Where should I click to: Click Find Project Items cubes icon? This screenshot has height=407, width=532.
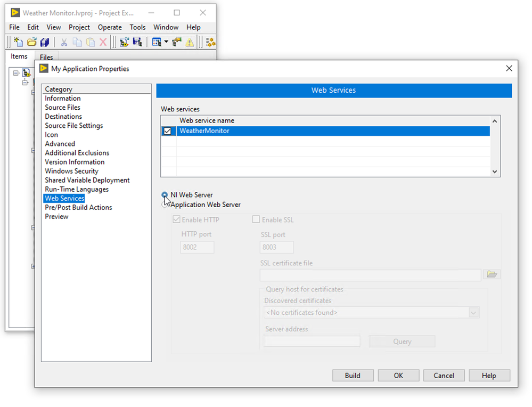tap(210, 42)
